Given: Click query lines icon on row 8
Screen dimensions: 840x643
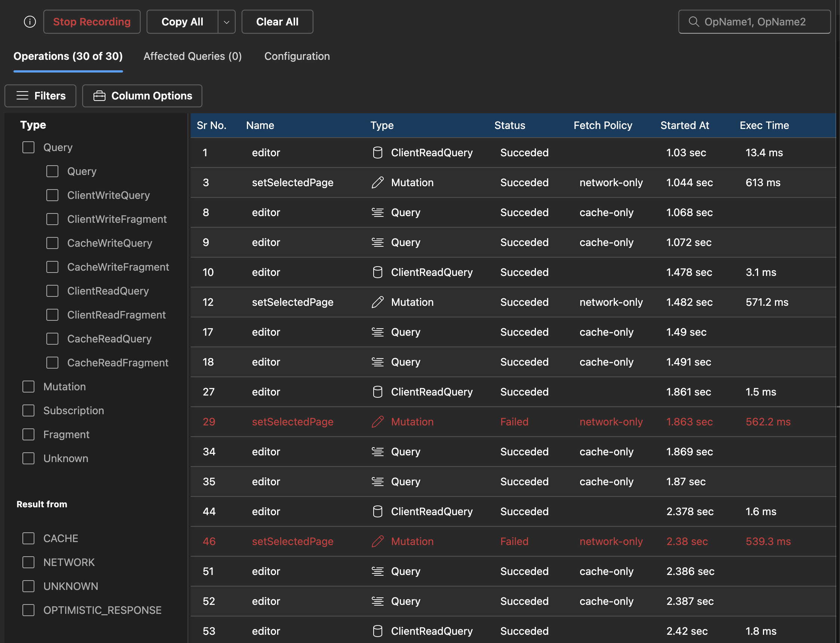Looking at the screenshot, I should (377, 212).
